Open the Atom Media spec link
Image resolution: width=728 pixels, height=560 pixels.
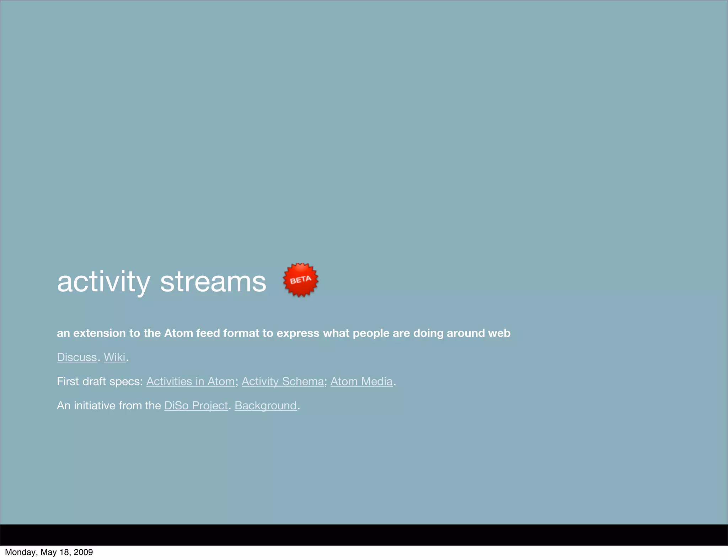362,381
